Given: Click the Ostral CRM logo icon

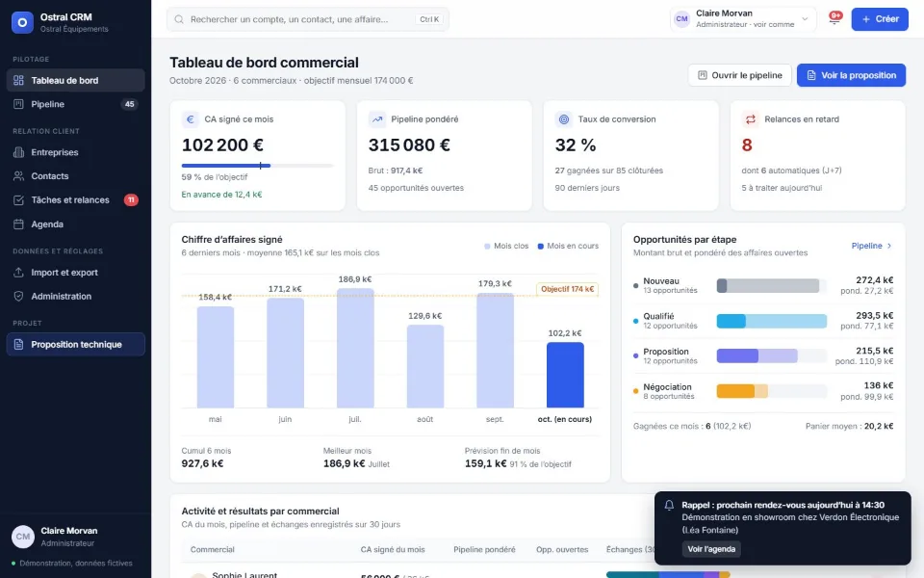Looking at the screenshot, I should point(22,22).
